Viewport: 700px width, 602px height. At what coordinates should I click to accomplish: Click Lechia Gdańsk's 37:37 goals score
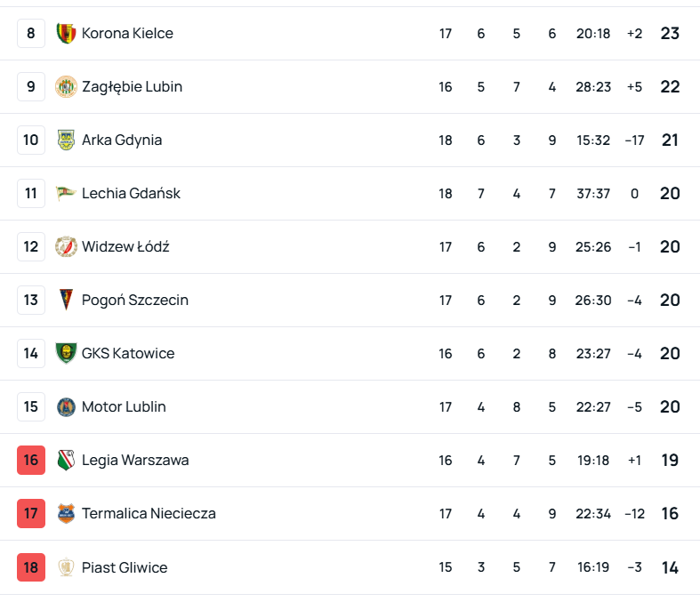tap(593, 194)
